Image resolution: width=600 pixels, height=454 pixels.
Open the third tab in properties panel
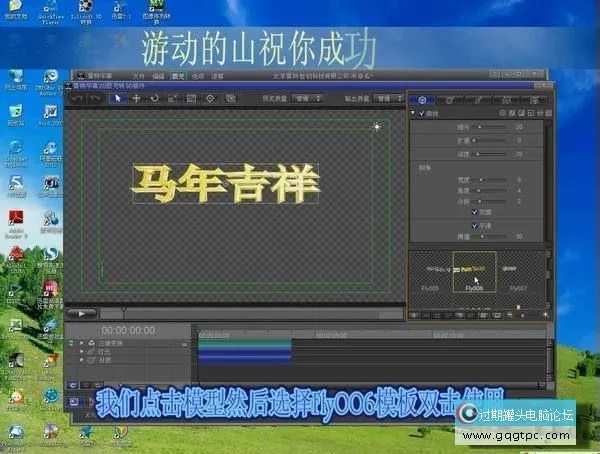(x=478, y=100)
